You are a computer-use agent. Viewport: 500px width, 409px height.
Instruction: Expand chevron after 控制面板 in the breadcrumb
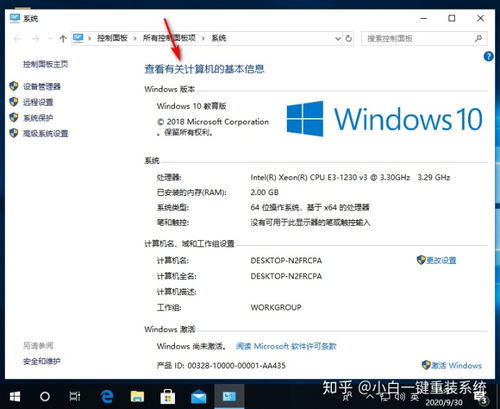pos(135,39)
